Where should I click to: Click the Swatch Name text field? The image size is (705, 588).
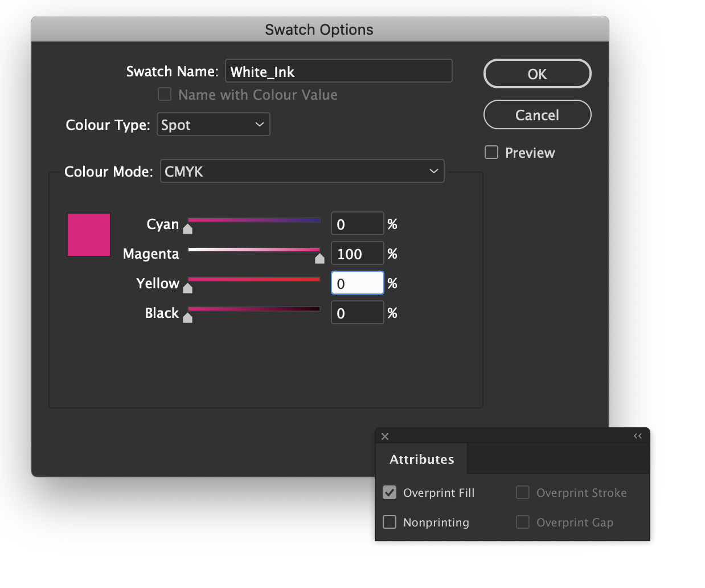pyautogui.click(x=338, y=71)
